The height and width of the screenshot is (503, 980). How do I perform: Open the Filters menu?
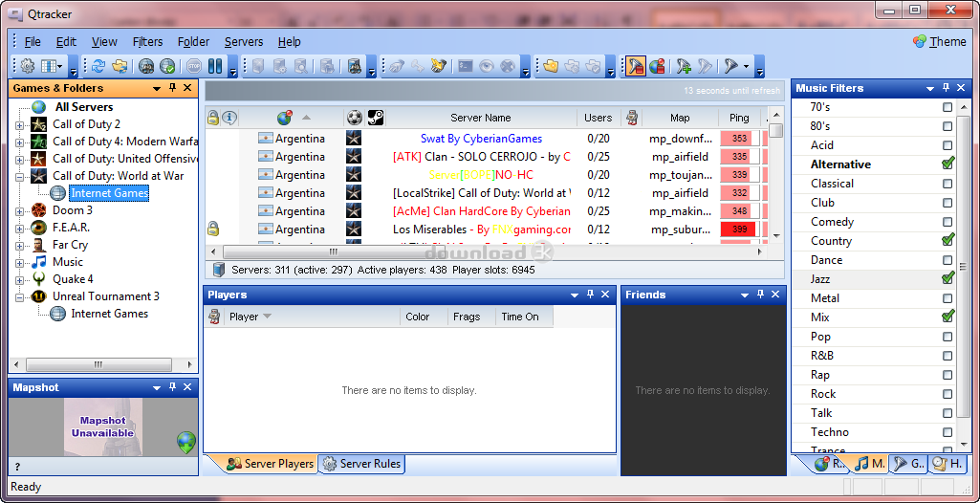(x=147, y=42)
